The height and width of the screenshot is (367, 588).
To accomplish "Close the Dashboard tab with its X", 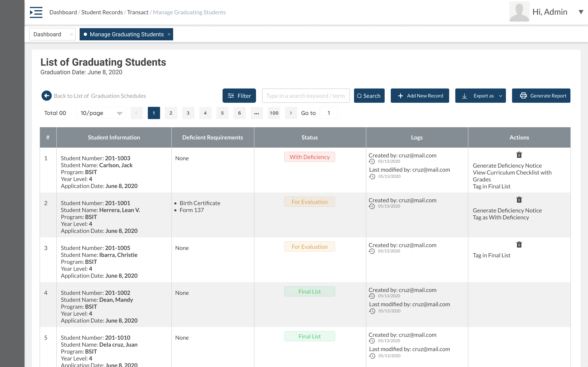I will [71, 34].
